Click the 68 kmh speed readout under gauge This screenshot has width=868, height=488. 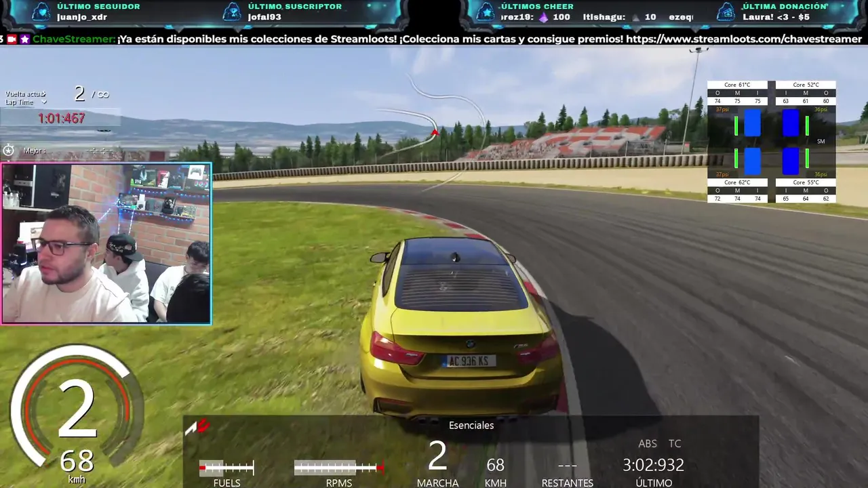pyautogui.click(x=76, y=462)
